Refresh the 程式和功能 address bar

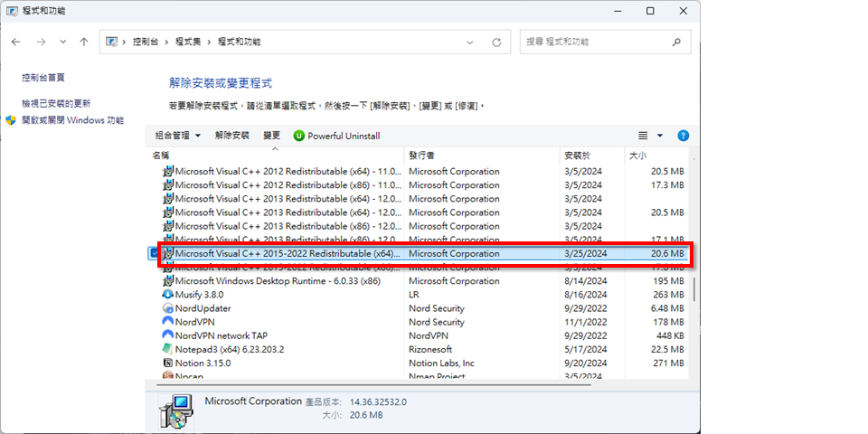496,42
